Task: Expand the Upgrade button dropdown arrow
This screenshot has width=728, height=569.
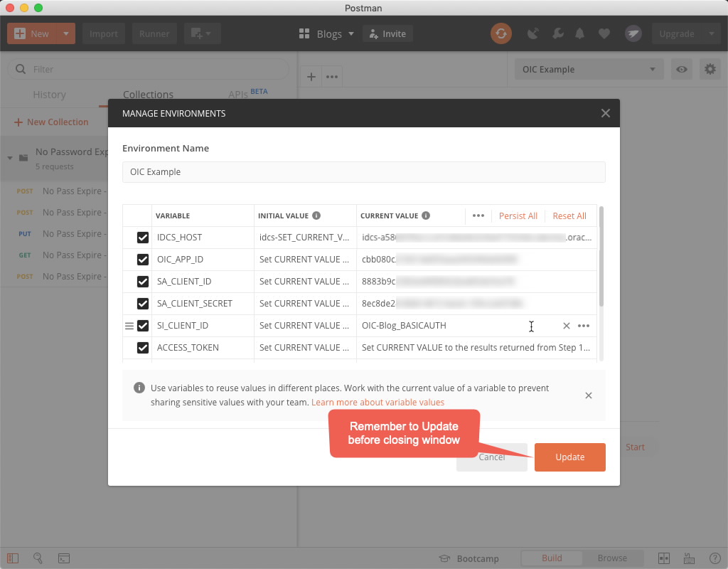Action: click(x=711, y=33)
